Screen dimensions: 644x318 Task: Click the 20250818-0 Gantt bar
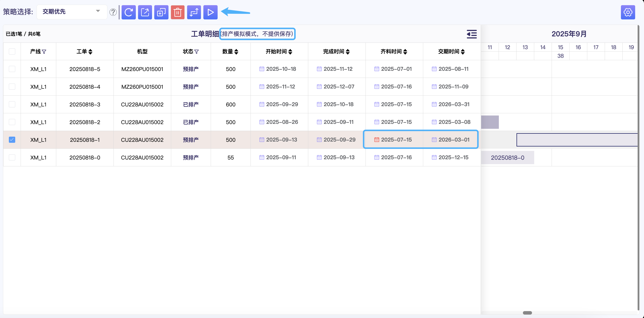point(507,158)
